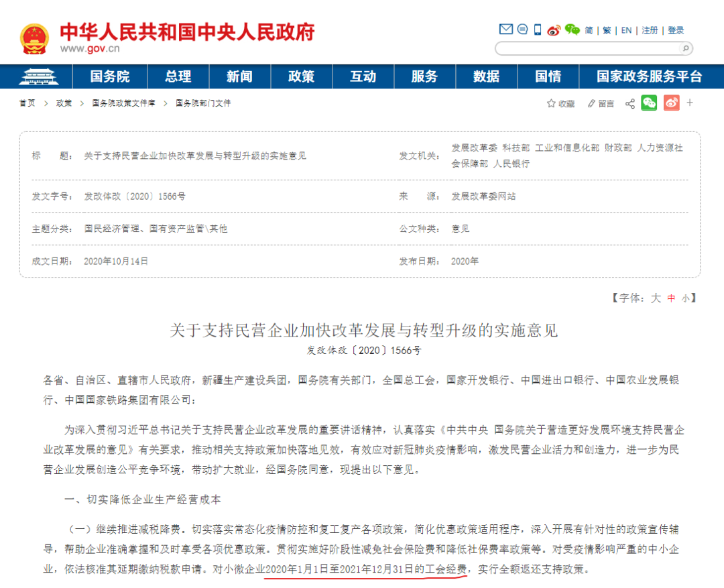Set font size to 中
The height and width of the screenshot is (588, 724).
[x=671, y=298]
